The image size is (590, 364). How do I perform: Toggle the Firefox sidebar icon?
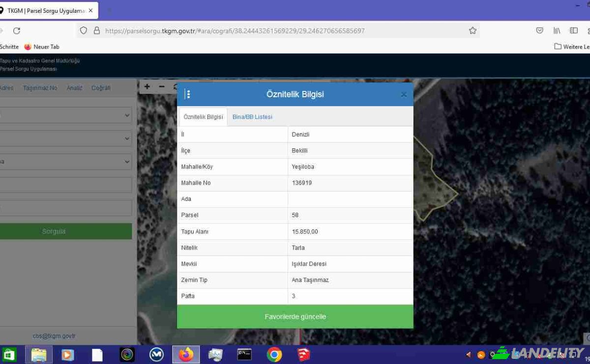[x=574, y=30]
